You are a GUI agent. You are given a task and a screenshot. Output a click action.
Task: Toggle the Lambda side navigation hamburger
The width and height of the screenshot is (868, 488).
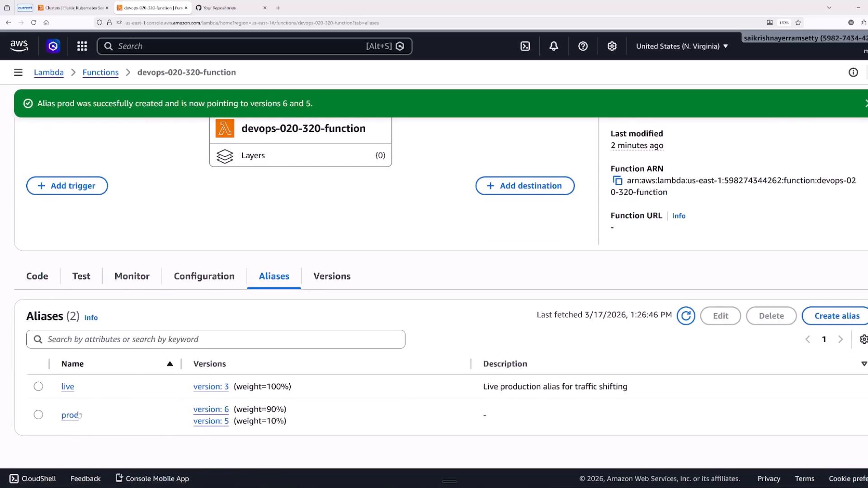pyautogui.click(x=18, y=72)
